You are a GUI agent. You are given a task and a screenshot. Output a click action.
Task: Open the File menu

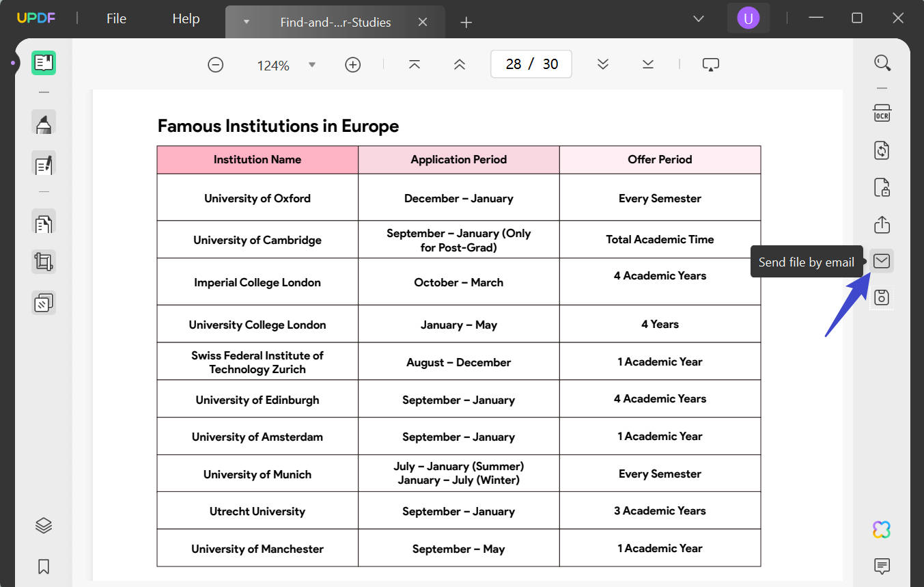(x=116, y=18)
